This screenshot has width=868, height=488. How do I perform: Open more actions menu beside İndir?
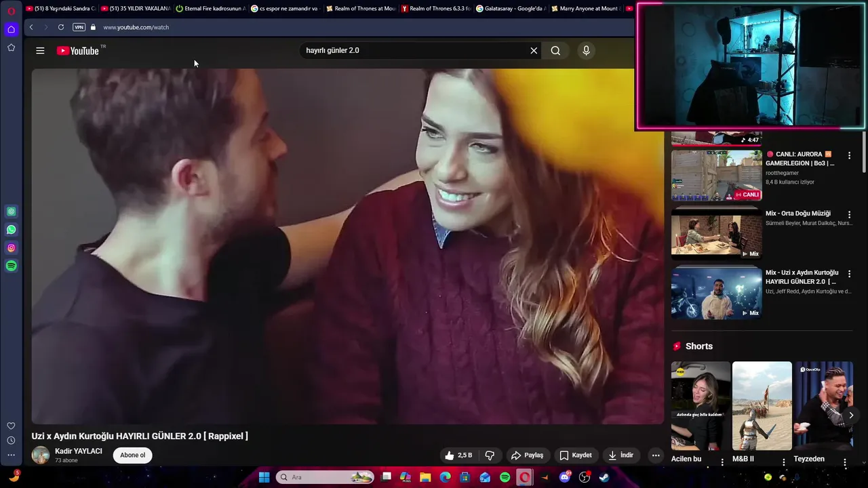pos(656,455)
